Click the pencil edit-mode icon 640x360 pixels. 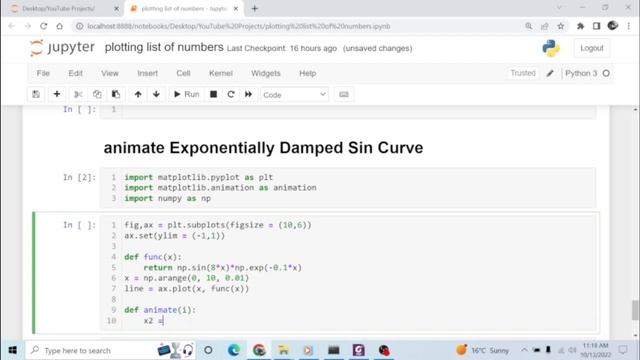[x=550, y=73]
